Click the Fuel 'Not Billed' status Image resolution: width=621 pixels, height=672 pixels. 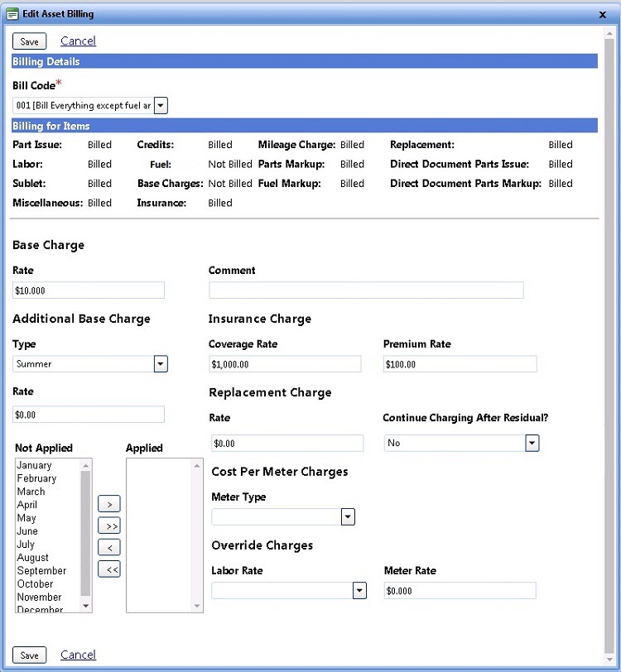point(230,164)
